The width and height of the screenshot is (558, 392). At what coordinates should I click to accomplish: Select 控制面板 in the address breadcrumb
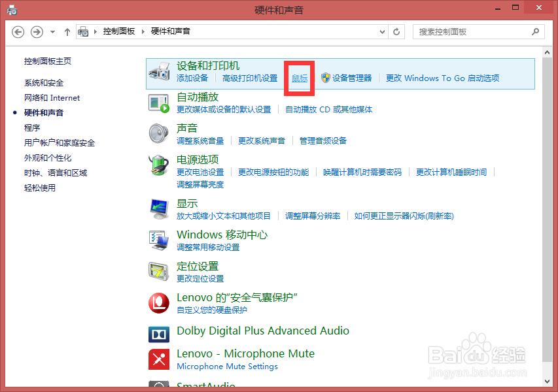pyautogui.click(x=119, y=31)
